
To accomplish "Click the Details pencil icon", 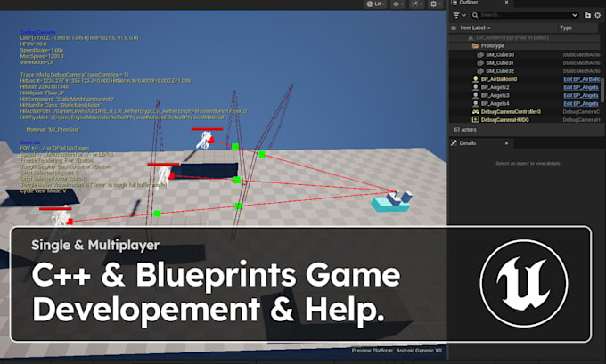I will [x=454, y=143].
